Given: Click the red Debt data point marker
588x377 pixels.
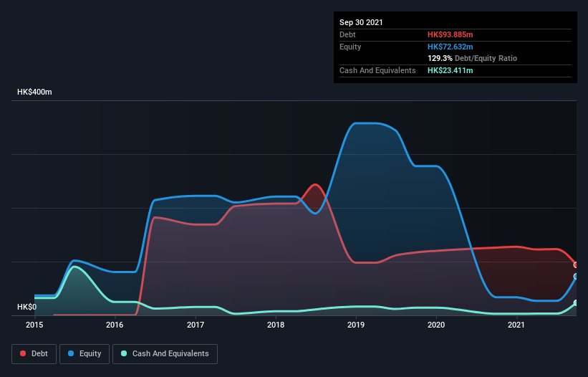Looking at the screenshot, I should tap(576, 265).
